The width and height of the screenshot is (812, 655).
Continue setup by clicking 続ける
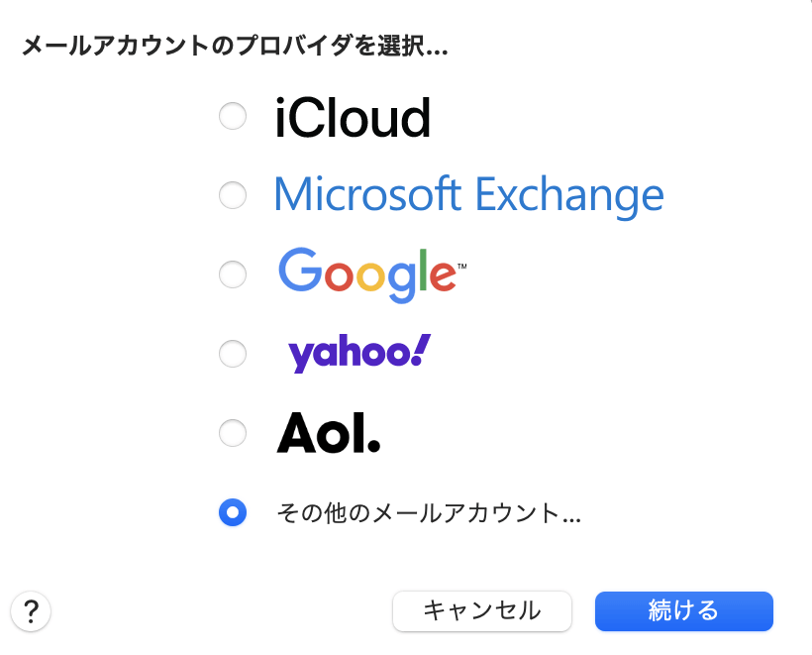coord(683,611)
